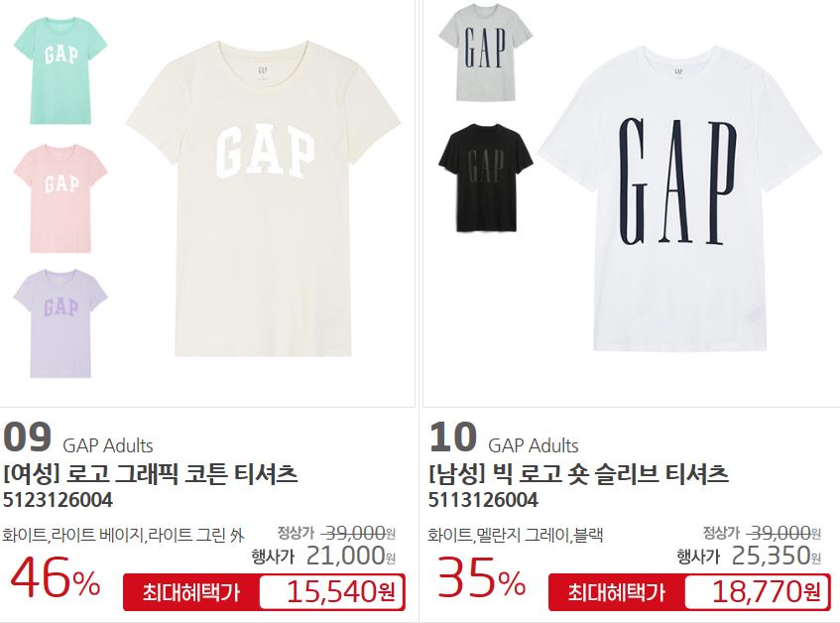Select the gray melange GAP t-shirt thumbnail

[x=485, y=52]
